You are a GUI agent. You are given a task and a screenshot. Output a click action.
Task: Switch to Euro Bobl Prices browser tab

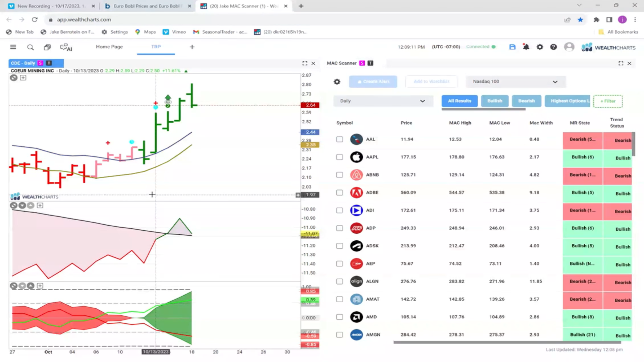148,6
